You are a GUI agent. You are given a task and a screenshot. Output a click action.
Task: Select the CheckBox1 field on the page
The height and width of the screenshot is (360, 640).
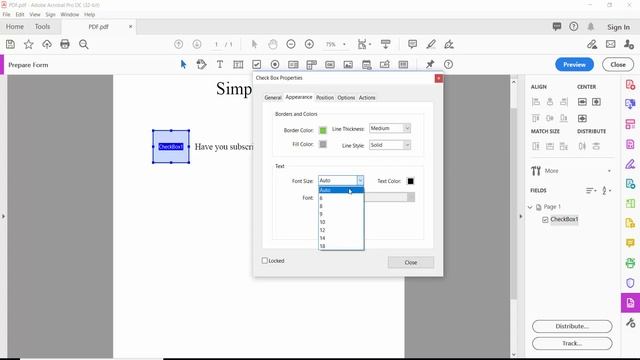(x=171, y=147)
